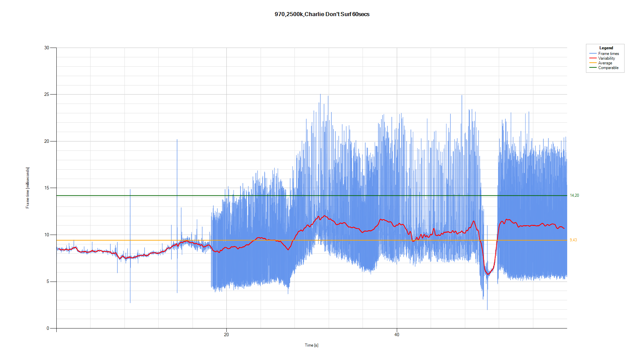Click the 0 tick label on the y-axis
The image size is (644, 362).
pyautogui.click(x=48, y=328)
